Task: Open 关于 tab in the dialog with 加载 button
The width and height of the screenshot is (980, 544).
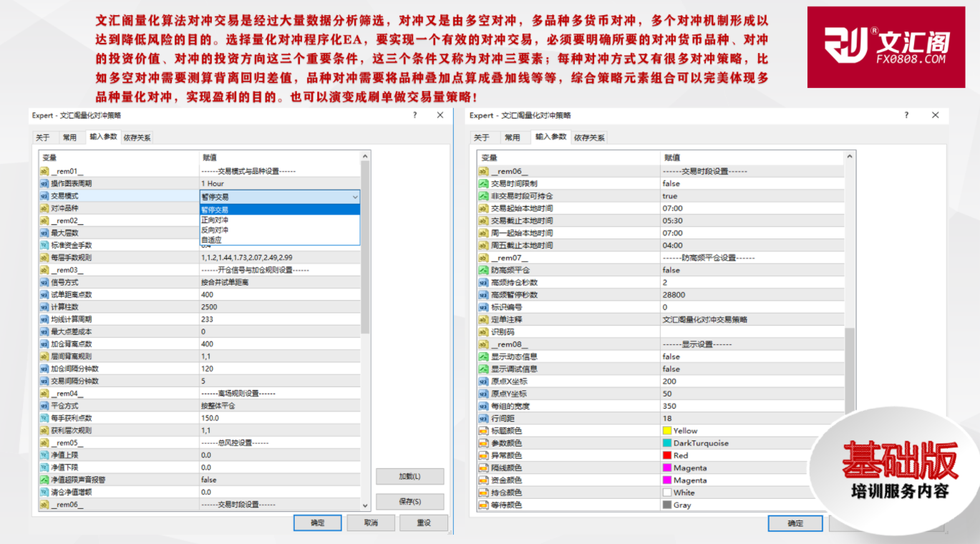Action: (43, 137)
